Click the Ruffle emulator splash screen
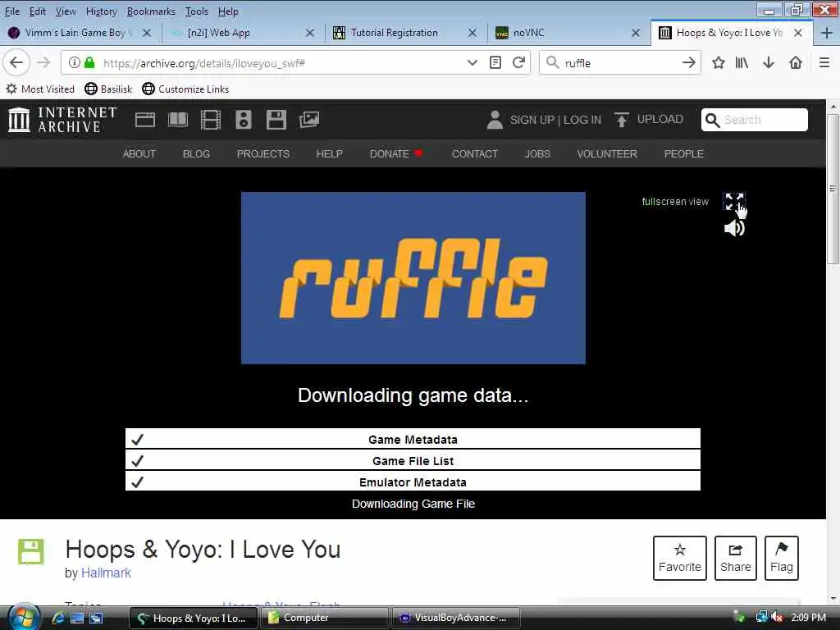This screenshot has height=630, width=840. [413, 278]
